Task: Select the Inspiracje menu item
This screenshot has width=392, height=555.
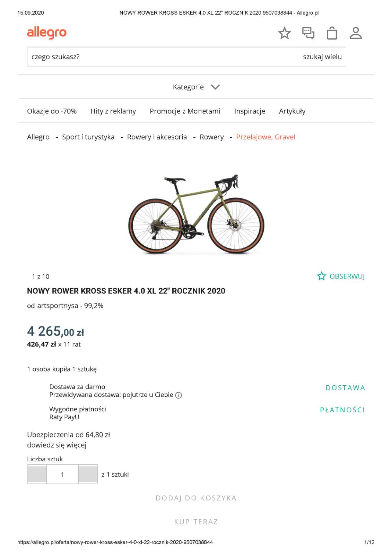Action: [x=250, y=111]
